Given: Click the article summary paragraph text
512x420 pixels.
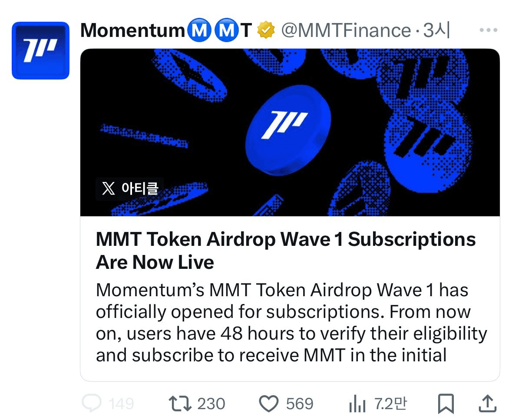Looking at the screenshot, I should point(291,322).
